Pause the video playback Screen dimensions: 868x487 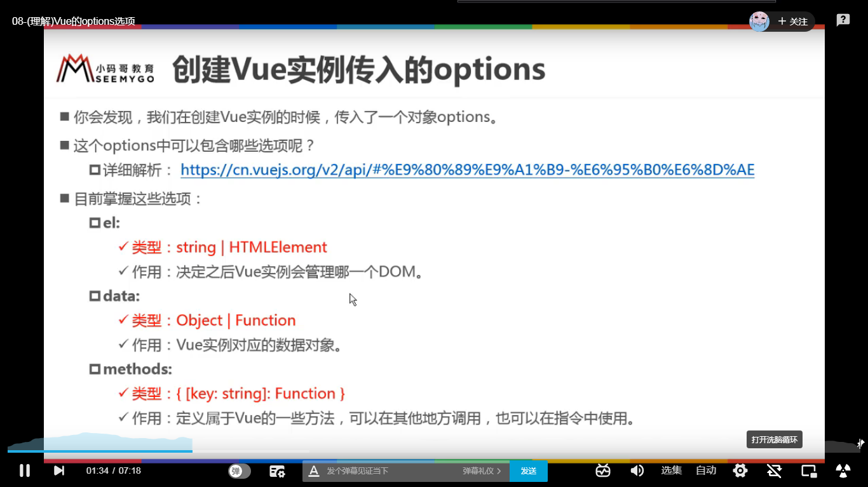point(25,470)
